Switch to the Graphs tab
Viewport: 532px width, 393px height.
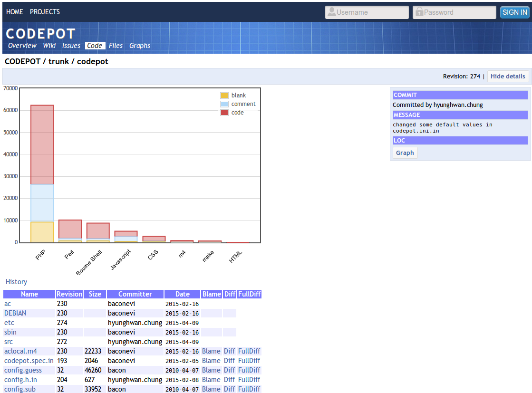point(139,46)
